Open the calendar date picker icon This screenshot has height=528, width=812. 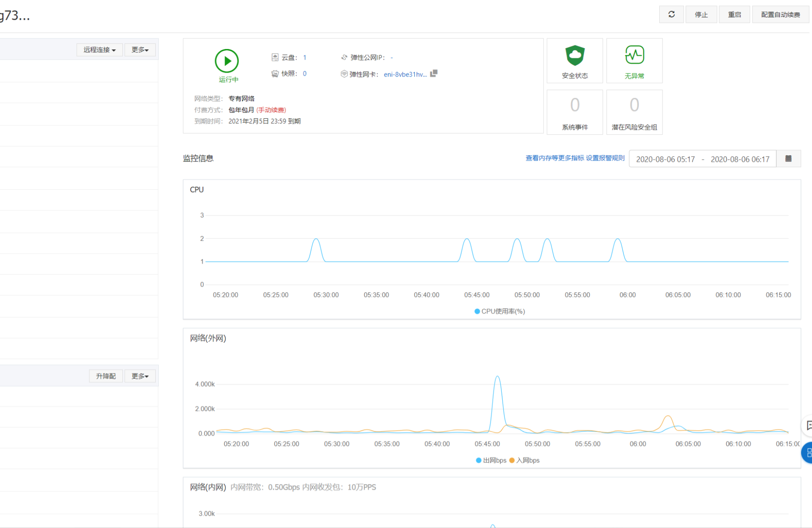point(788,159)
